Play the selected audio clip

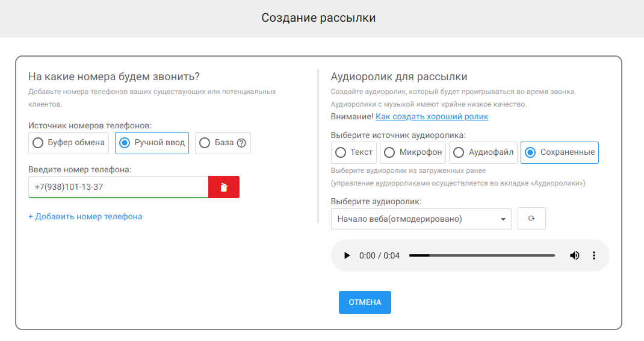click(x=347, y=255)
